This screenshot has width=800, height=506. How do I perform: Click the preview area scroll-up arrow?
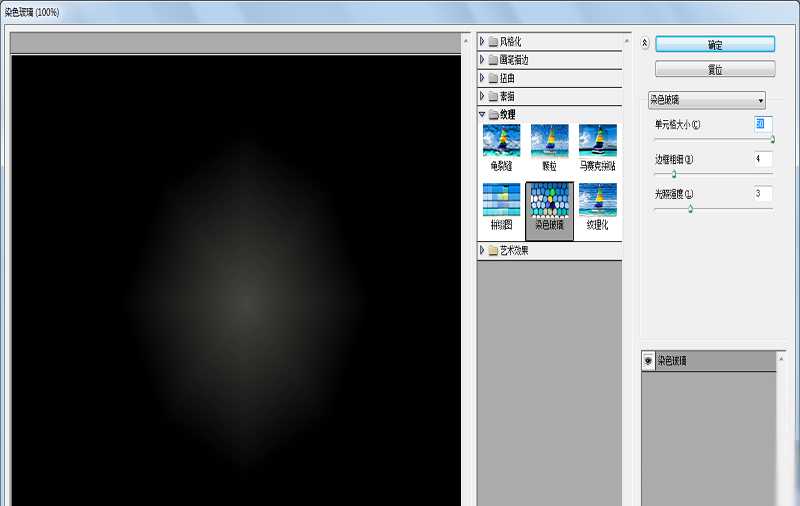click(x=466, y=40)
